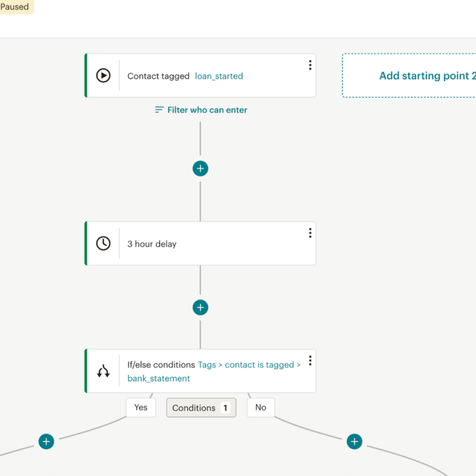
Task: Add a step on the No branch
Action: (354, 441)
